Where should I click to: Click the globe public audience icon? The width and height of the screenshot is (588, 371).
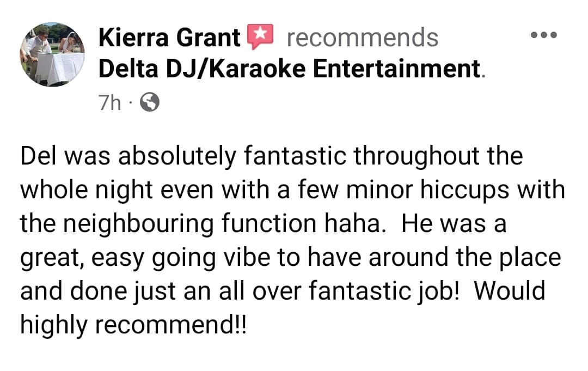(x=150, y=102)
